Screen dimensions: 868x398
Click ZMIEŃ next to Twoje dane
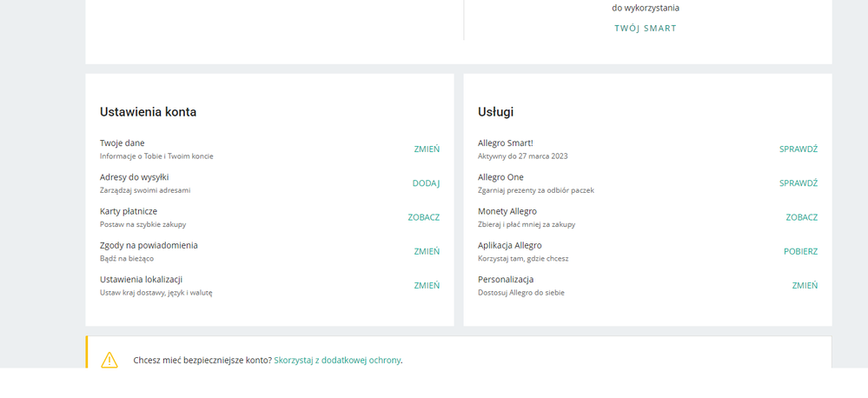pos(426,149)
